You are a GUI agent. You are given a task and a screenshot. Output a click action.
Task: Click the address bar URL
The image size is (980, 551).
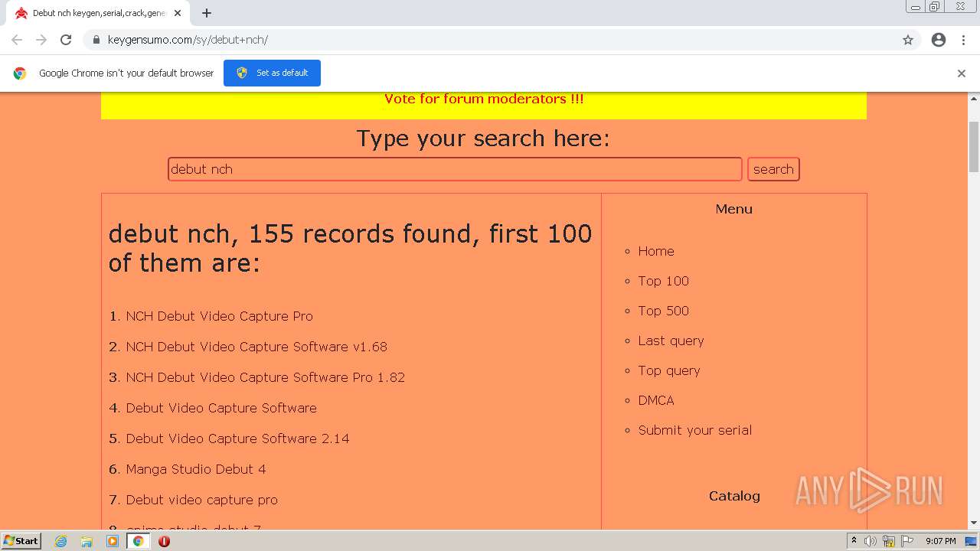pyautogui.click(x=188, y=40)
